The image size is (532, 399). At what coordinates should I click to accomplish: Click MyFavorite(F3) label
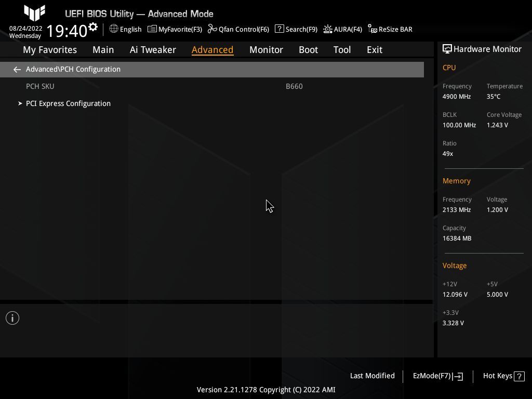(180, 30)
